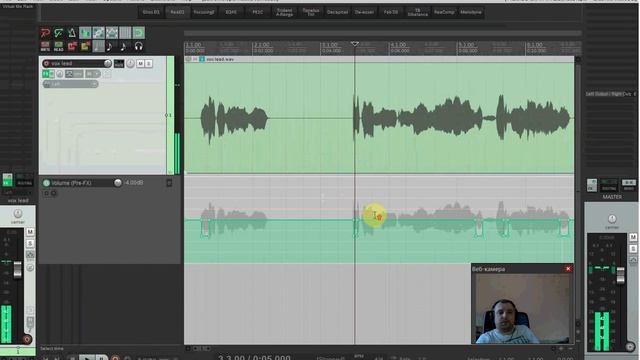Solo vox lead in the mixer strip
Viewport: 640px width, 360px height.
(x=30, y=244)
